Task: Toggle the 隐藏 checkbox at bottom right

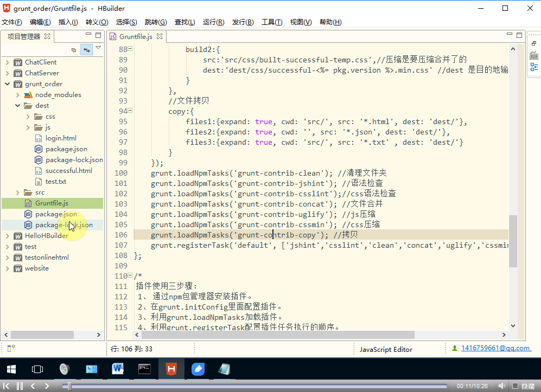Action: pos(516,385)
